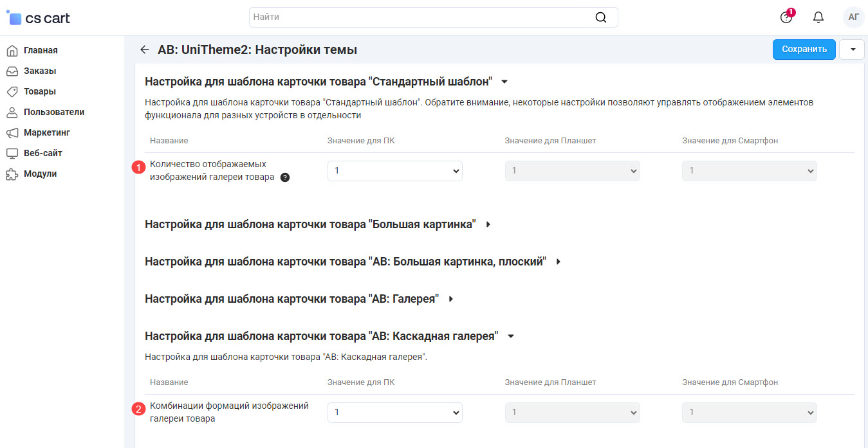Open the АГ user avatar menu
Screen dimensions: 868x448
point(853,17)
